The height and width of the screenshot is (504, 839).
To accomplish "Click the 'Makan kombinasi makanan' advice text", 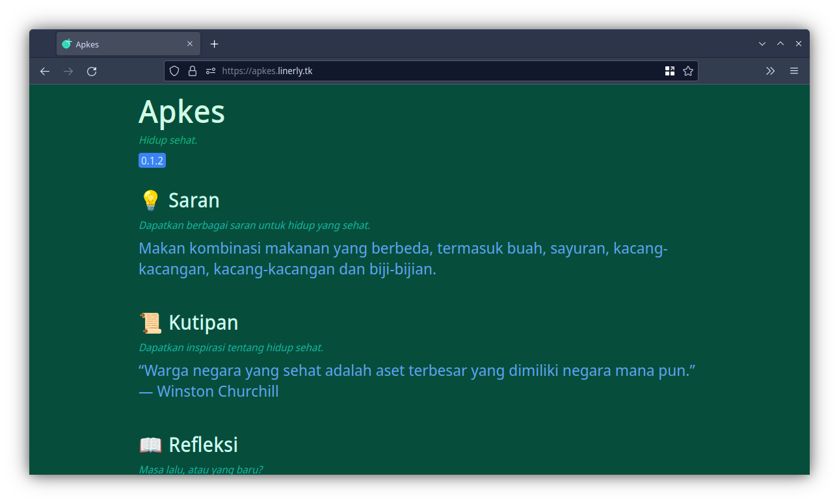I will [x=403, y=259].
